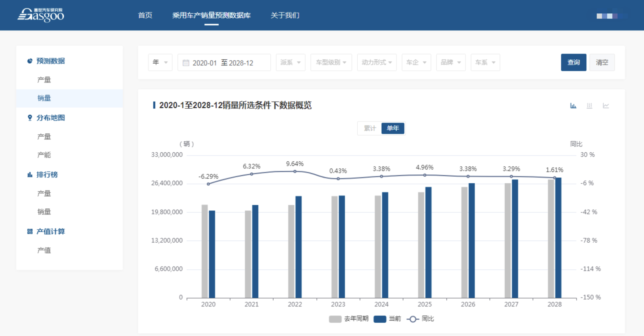Click the Gasgoo logo
Image resolution: width=644 pixels, height=336 pixels.
[41, 15]
